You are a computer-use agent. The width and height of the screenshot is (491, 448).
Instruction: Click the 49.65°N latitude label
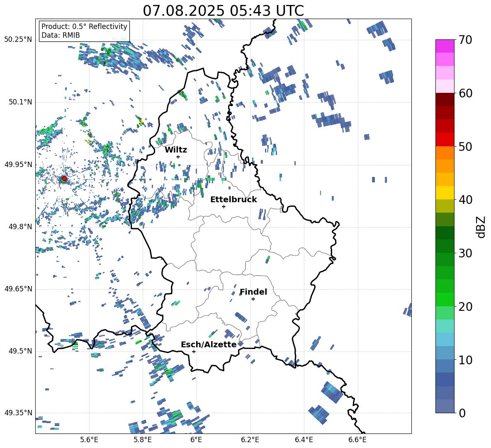18,289
